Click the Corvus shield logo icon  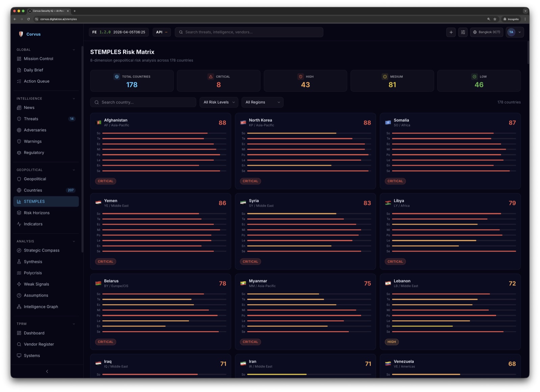pos(21,34)
